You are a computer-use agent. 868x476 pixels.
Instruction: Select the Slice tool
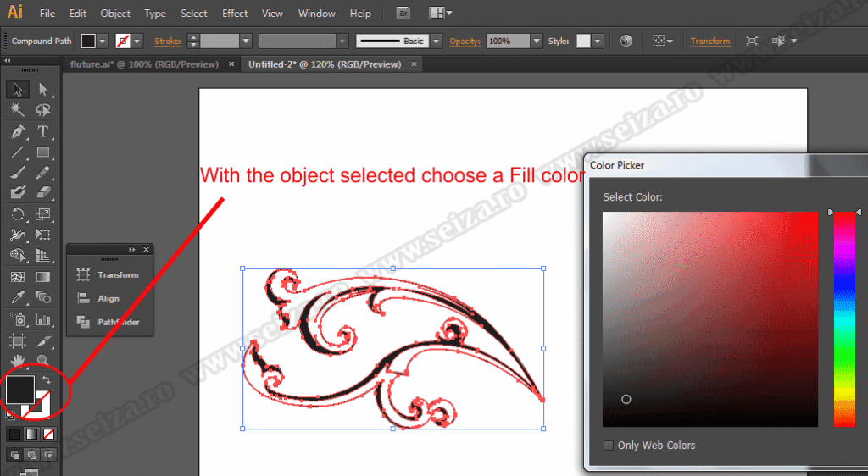[43, 340]
